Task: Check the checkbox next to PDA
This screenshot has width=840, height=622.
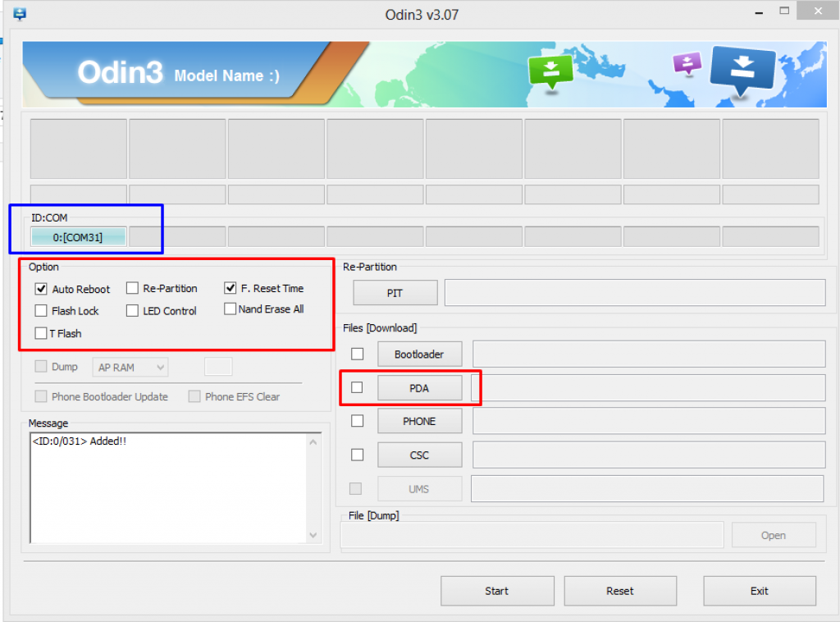Action: point(357,387)
